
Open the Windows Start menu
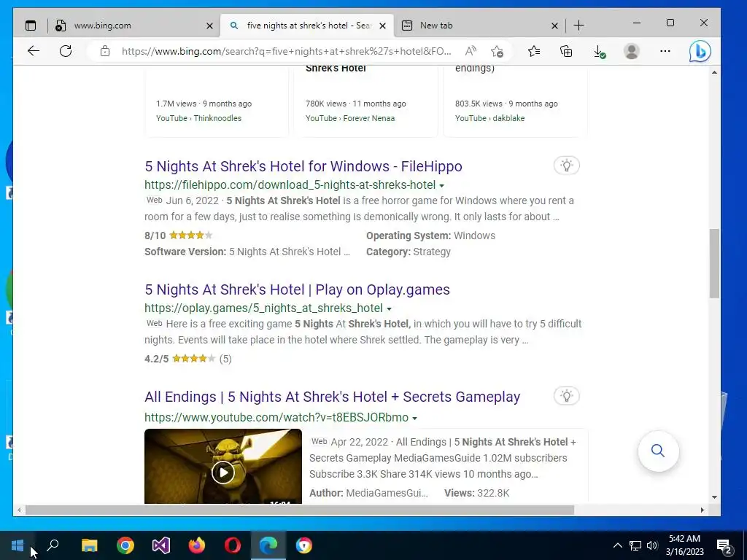18,545
